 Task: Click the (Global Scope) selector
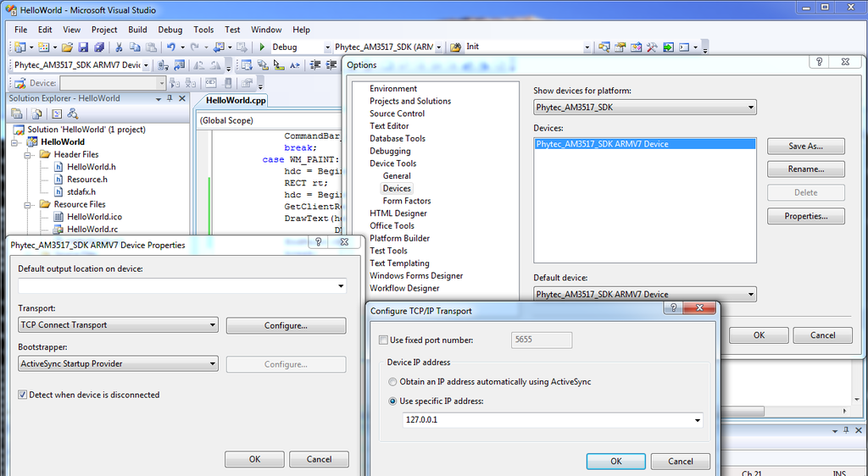(270, 120)
